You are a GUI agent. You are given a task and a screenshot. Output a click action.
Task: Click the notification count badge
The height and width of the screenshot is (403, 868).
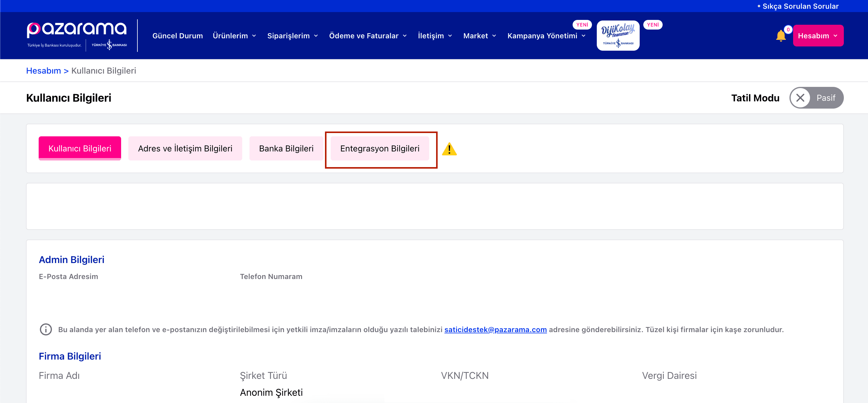tap(788, 30)
